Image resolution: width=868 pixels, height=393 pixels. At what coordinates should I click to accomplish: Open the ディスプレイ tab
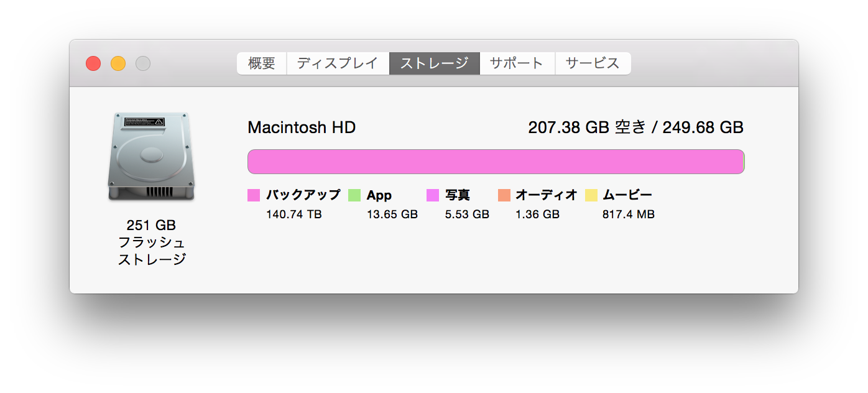338,63
